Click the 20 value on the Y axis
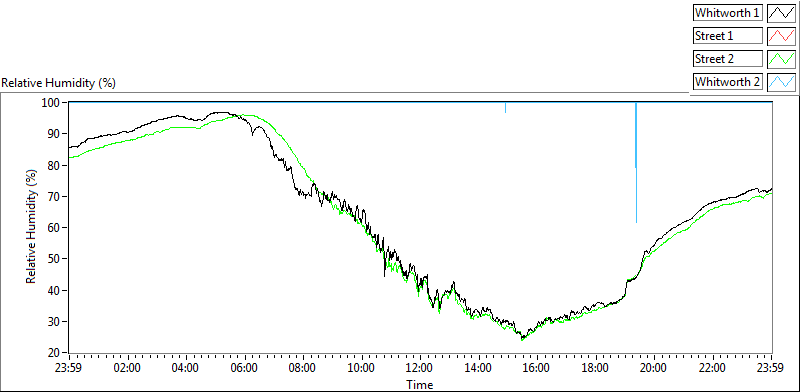 pos(55,353)
